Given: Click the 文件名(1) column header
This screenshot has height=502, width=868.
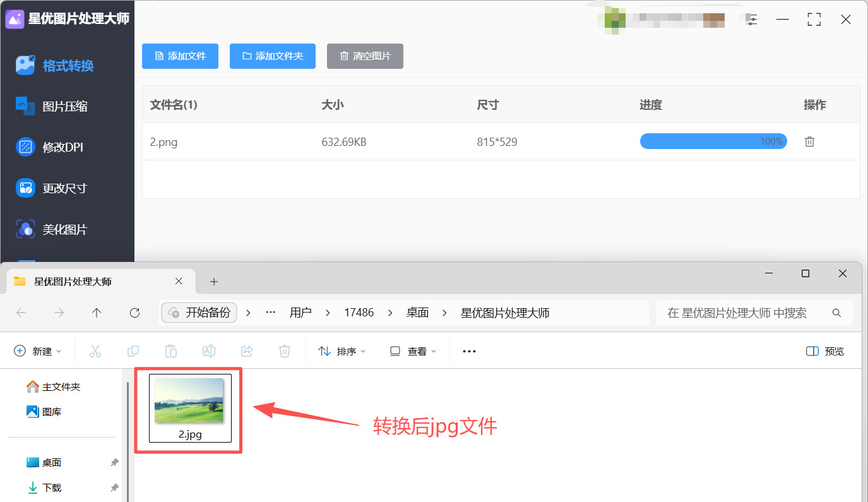Looking at the screenshot, I should tap(174, 105).
